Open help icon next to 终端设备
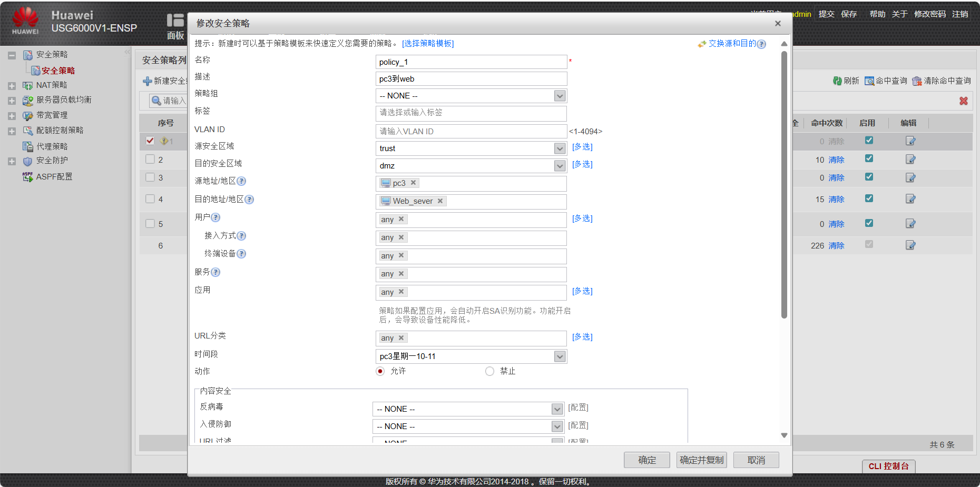The height and width of the screenshot is (487, 980). (x=241, y=254)
